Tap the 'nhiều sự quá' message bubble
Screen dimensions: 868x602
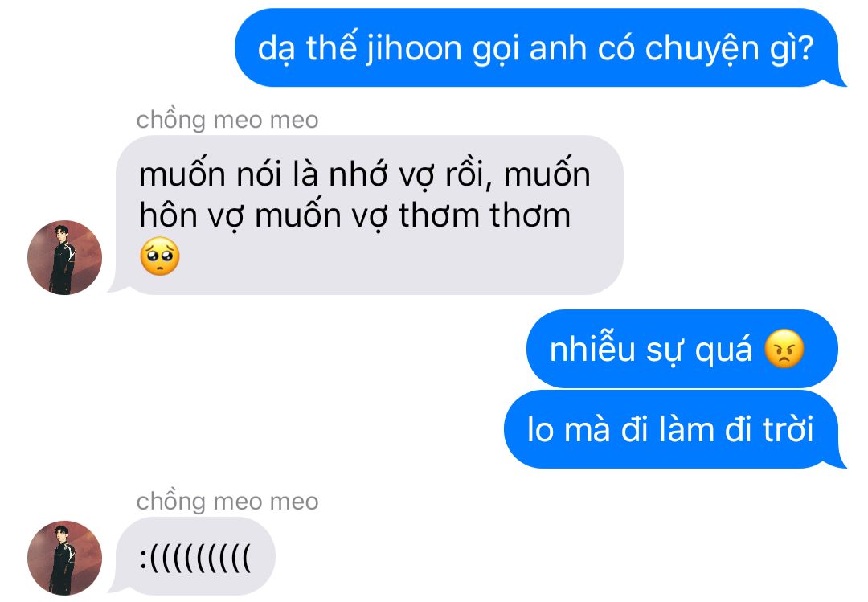(x=682, y=348)
